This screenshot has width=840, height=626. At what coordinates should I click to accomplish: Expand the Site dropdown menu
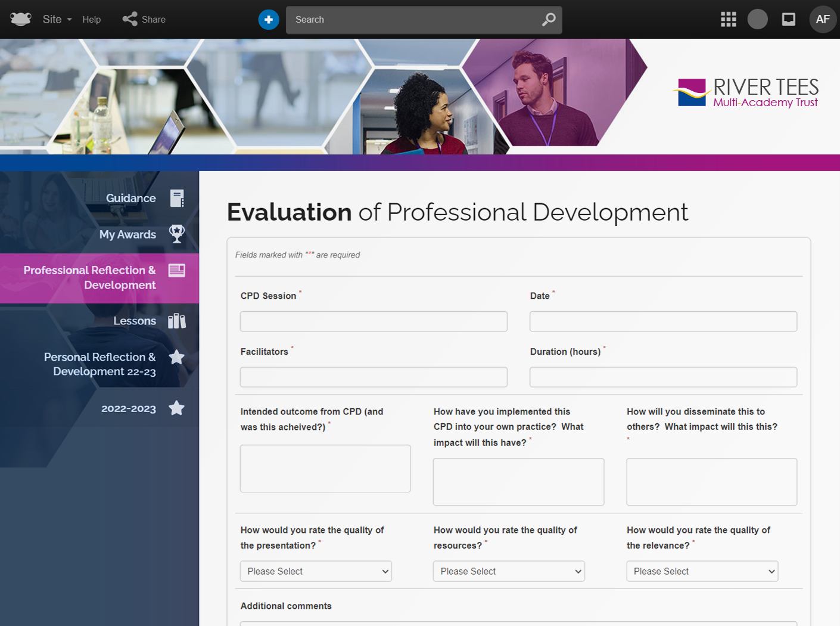(57, 20)
